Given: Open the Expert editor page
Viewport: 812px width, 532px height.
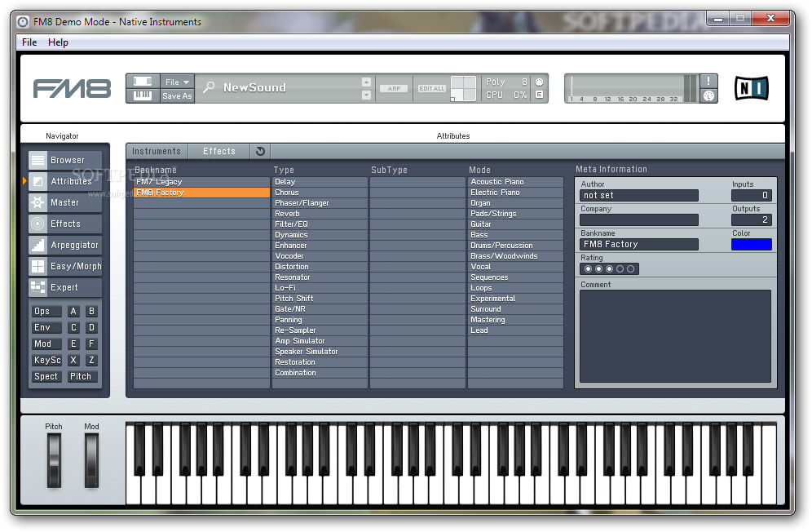Looking at the screenshot, I should [65, 288].
